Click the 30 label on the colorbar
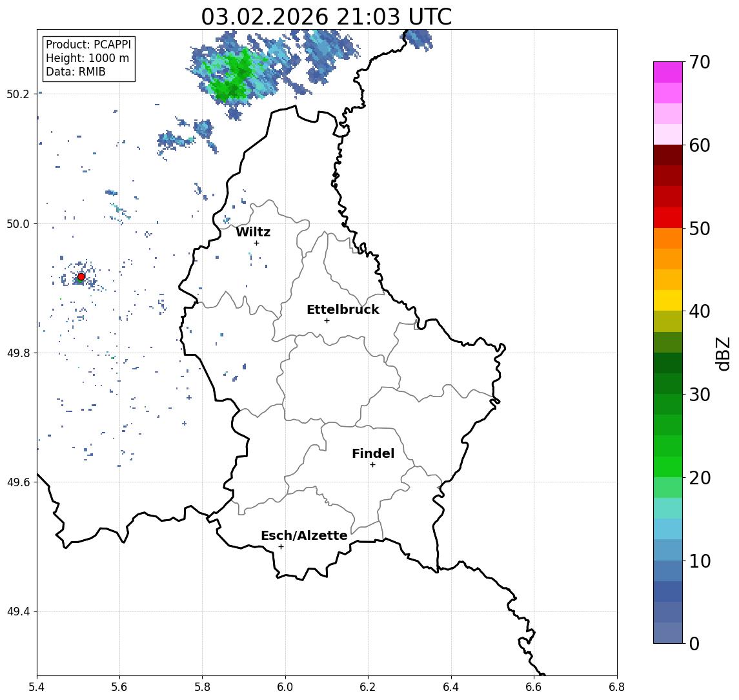 click(x=700, y=395)
